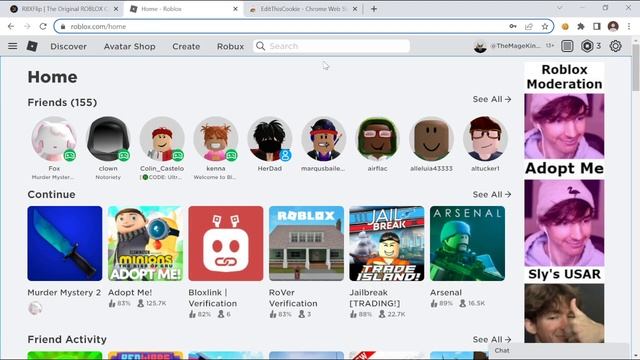Close the EditThisCookie tab

(x=355, y=9)
